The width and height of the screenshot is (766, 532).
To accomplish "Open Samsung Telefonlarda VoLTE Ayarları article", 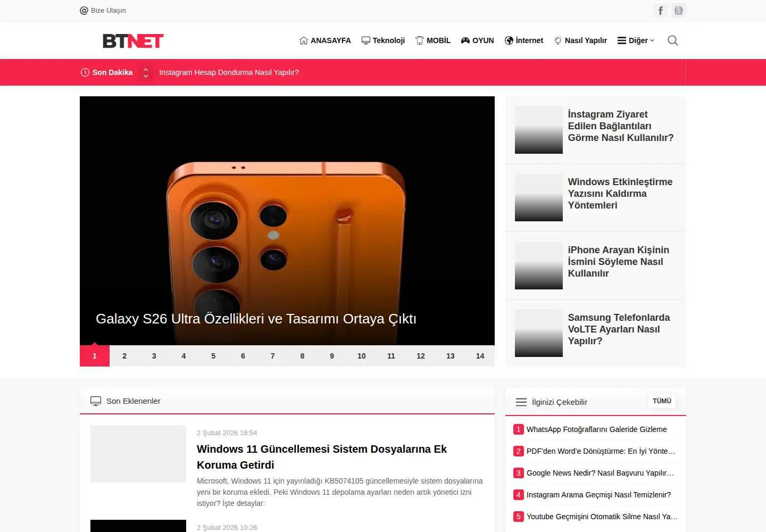I will pyautogui.click(x=619, y=329).
